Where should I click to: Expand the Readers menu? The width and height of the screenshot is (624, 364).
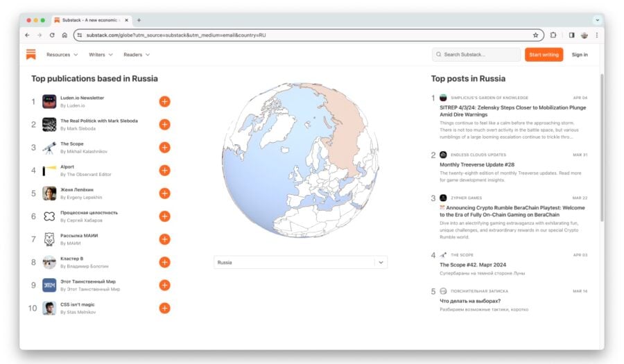coord(137,55)
